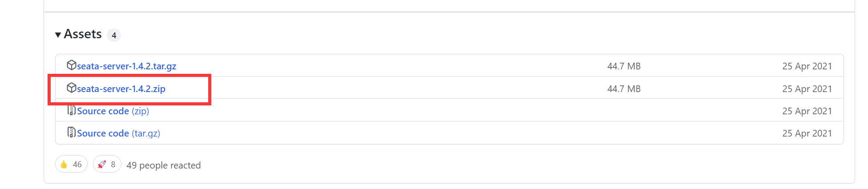The width and height of the screenshot is (868, 189).
Task: Click the package icon for seata-server-1.4.2.zip
Action: pos(71,88)
